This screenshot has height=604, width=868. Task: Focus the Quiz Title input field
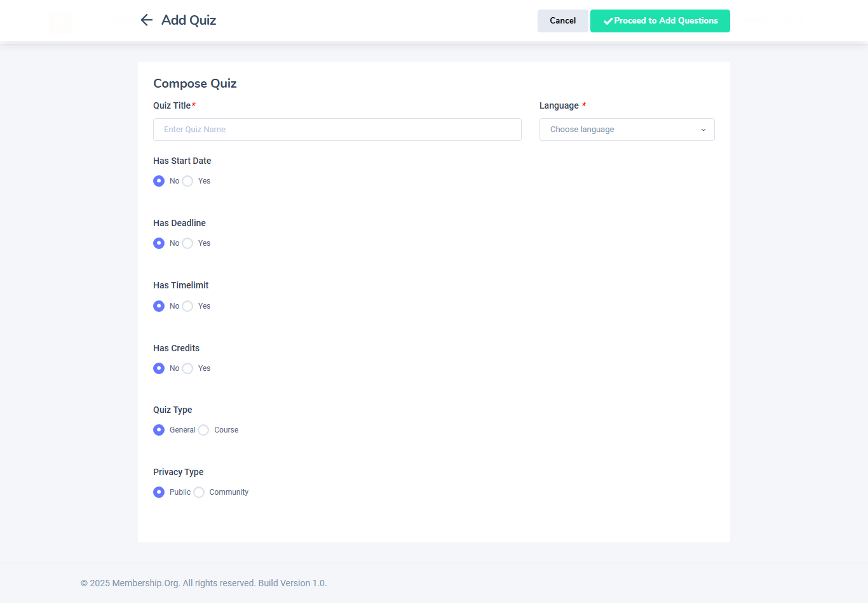tap(337, 130)
